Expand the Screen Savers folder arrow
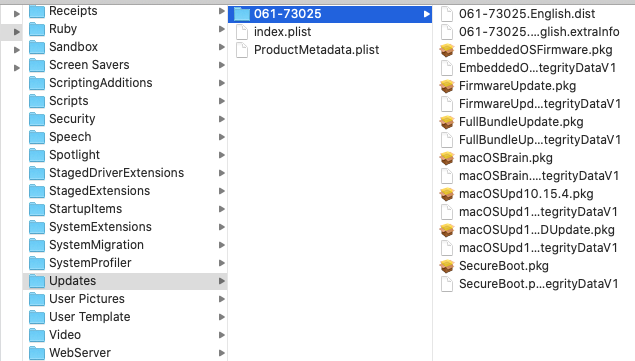This screenshot has width=635, height=361. pos(222,65)
